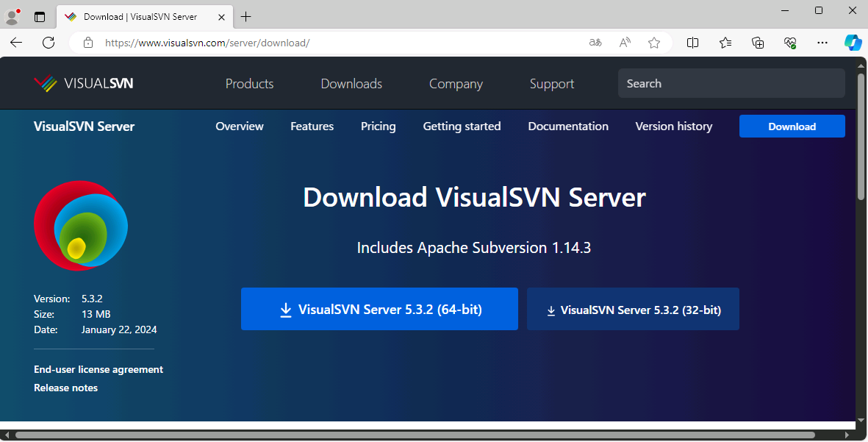The height and width of the screenshot is (442, 868).
Task: Open the Downloads navigation menu
Action: pyautogui.click(x=351, y=83)
